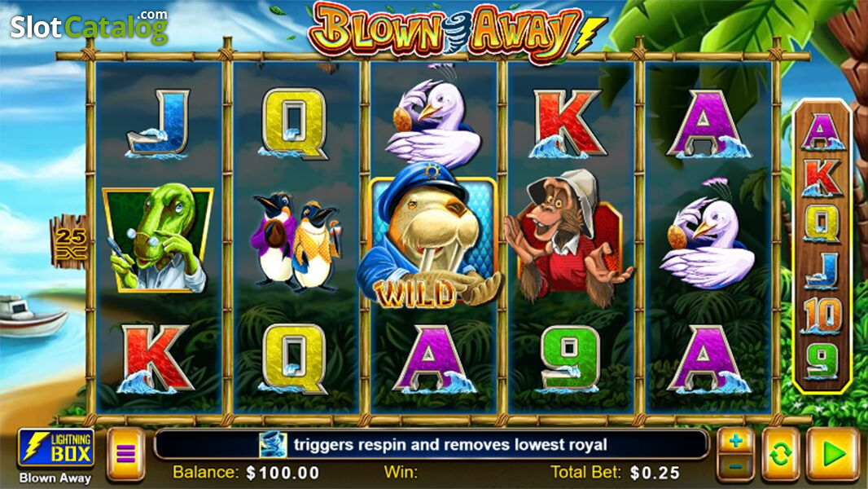Click the monkey in red sweater symbol
The height and width of the screenshot is (489, 868).
point(568,238)
